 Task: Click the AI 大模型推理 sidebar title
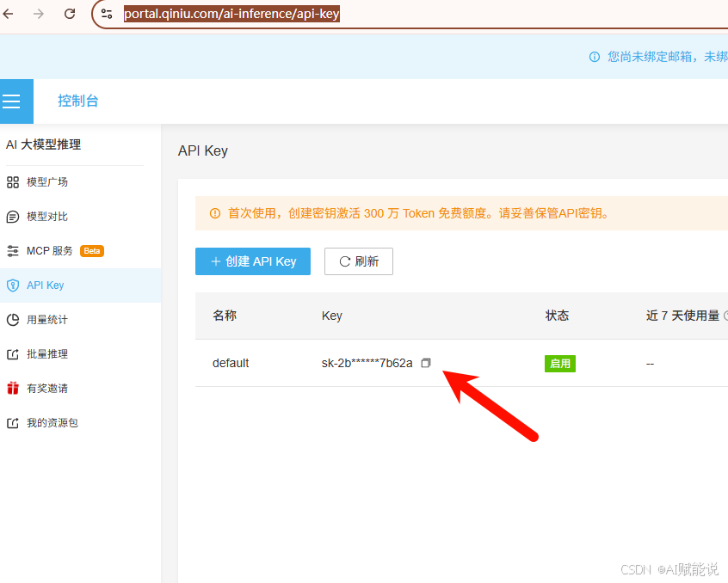[x=43, y=144]
